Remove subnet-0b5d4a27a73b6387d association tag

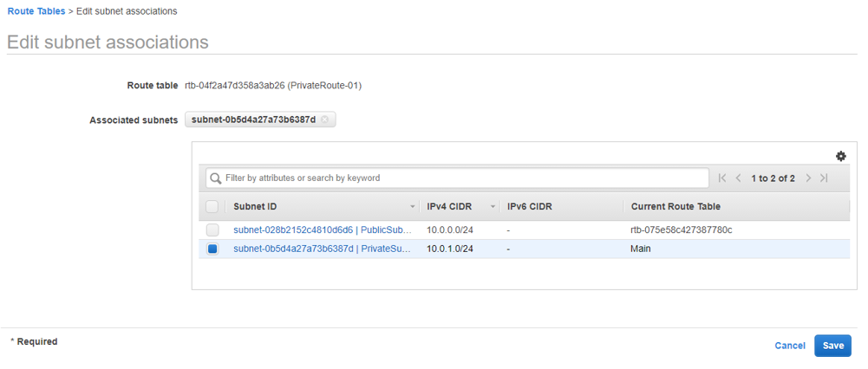pos(325,120)
